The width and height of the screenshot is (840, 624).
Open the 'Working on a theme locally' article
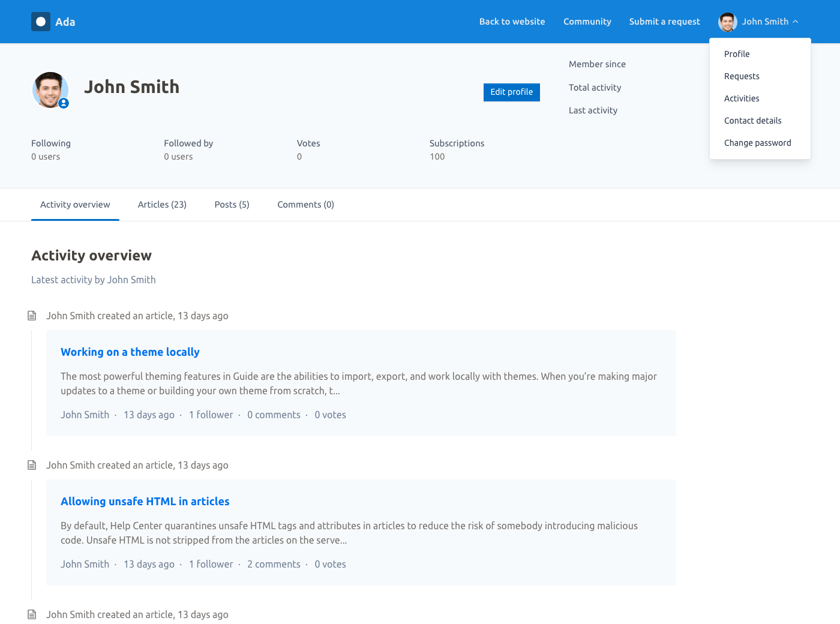click(130, 352)
